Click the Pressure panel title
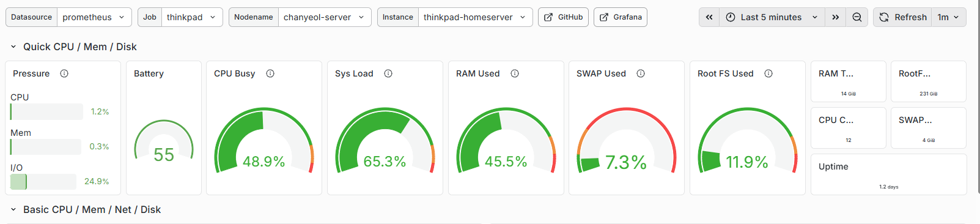The height and width of the screenshot is (224, 980). pyautogui.click(x=31, y=73)
